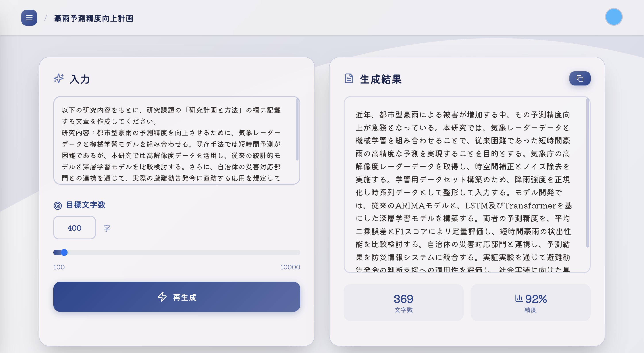Click the lightning icon inside 再生成 button

163,297
